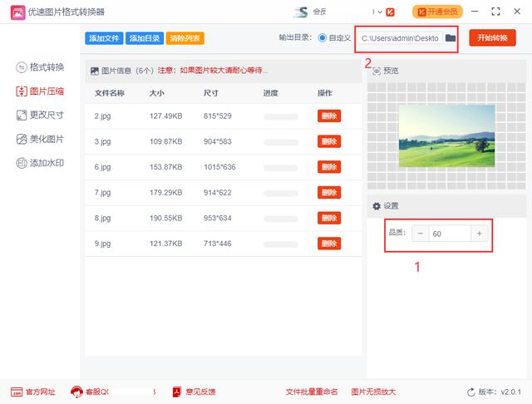532x404 pixels.
Task: Delete the 9.jpg row
Action: tap(329, 244)
